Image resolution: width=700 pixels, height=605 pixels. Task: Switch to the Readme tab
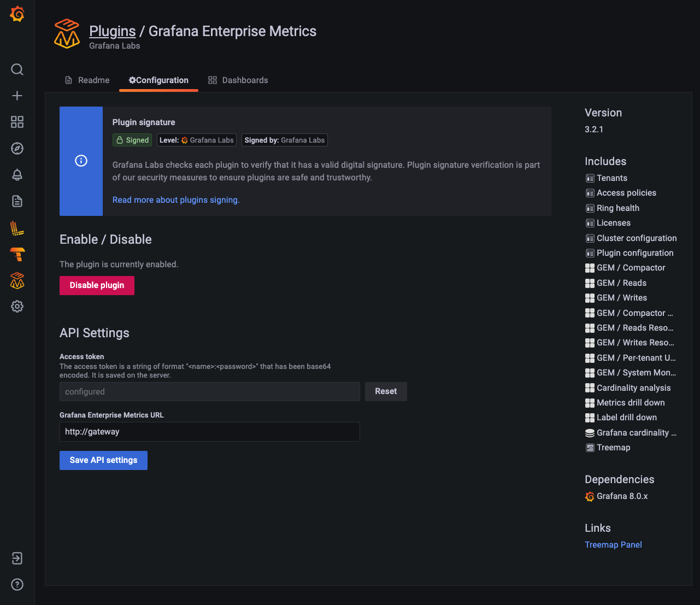point(87,80)
